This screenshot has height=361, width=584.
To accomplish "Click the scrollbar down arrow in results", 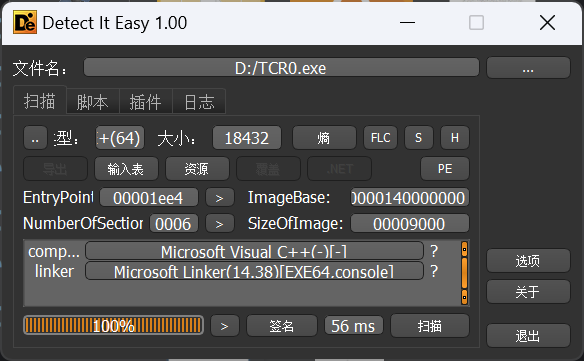I will click(x=464, y=297).
